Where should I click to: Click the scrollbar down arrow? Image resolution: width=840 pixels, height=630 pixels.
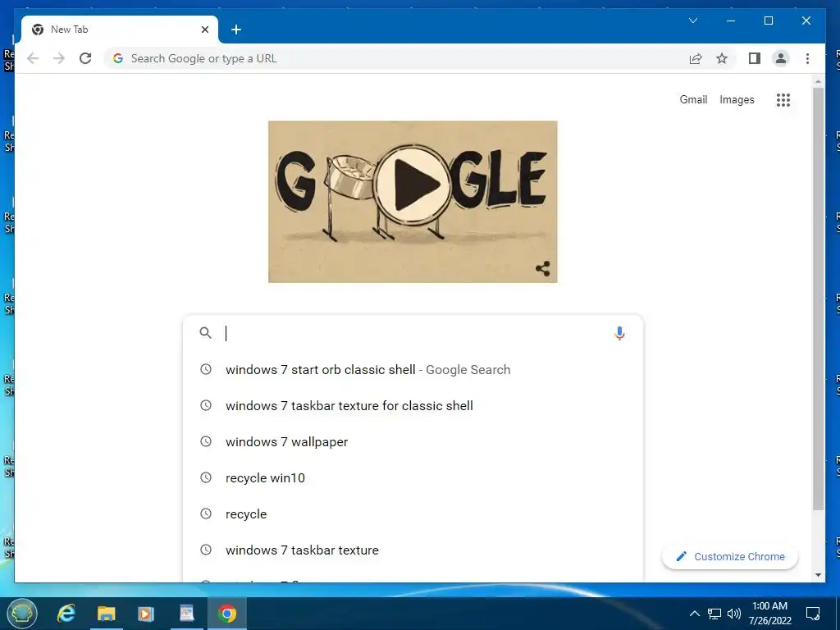pyautogui.click(x=818, y=575)
